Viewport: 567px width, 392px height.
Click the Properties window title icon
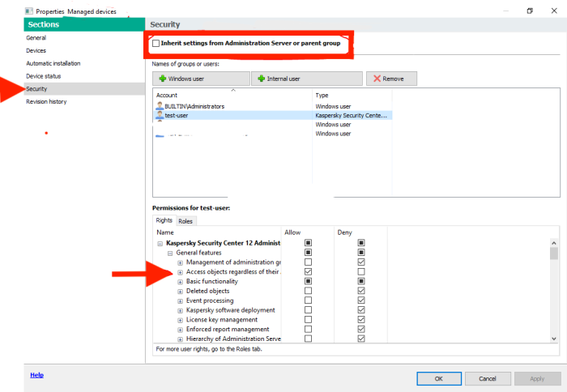pos(29,11)
